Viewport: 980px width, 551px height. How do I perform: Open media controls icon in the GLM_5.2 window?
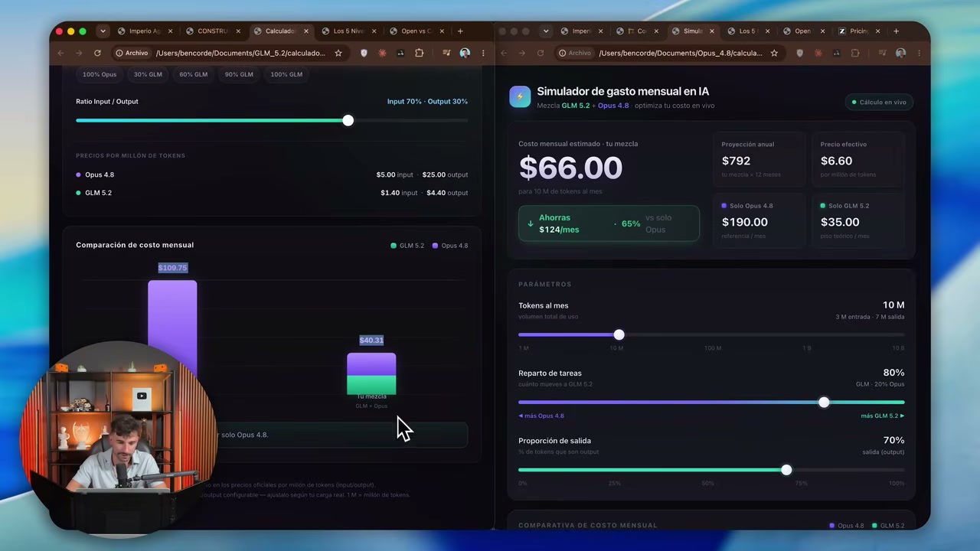pyautogui.click(x=446, y=53)
